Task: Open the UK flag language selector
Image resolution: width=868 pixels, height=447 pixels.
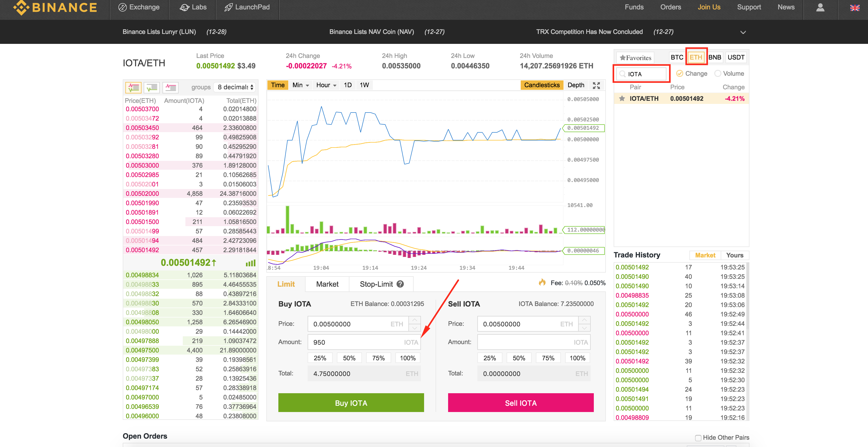Action: pos(854,7)
